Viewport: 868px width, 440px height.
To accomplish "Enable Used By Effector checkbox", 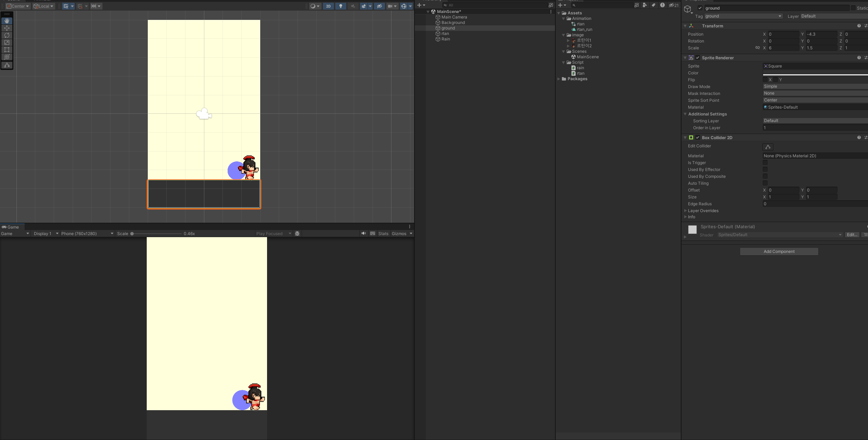I will (x=765, y=170).
